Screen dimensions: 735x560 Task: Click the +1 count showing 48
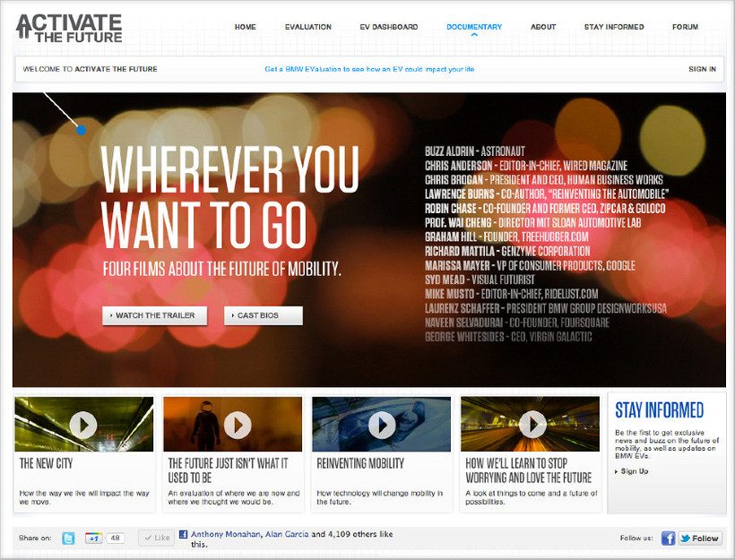[x=115, y=538]
